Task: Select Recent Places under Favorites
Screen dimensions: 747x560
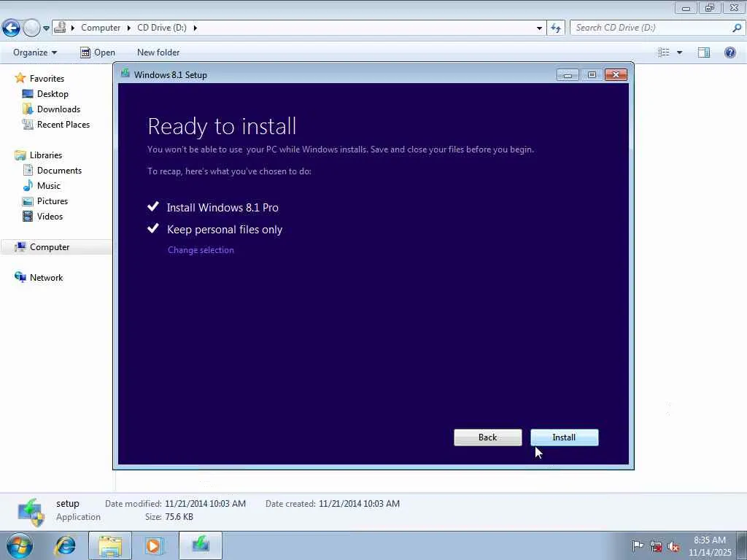Action: [63, 124]
